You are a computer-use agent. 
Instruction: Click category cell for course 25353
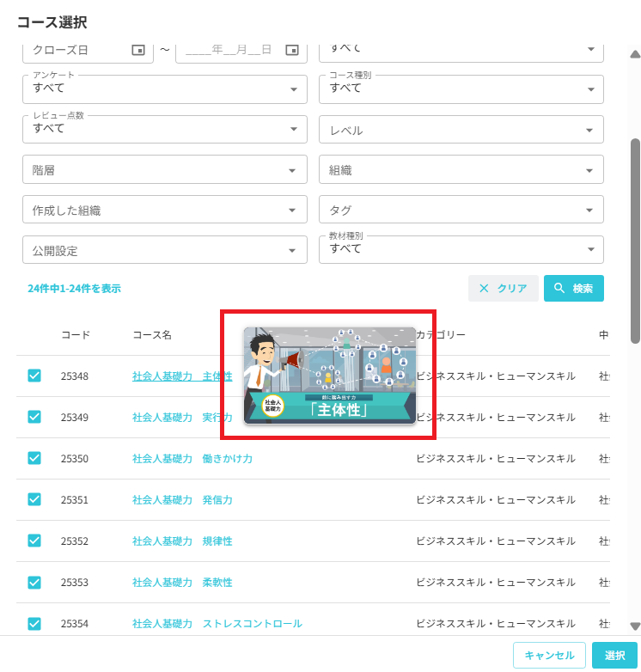[496, 583]
